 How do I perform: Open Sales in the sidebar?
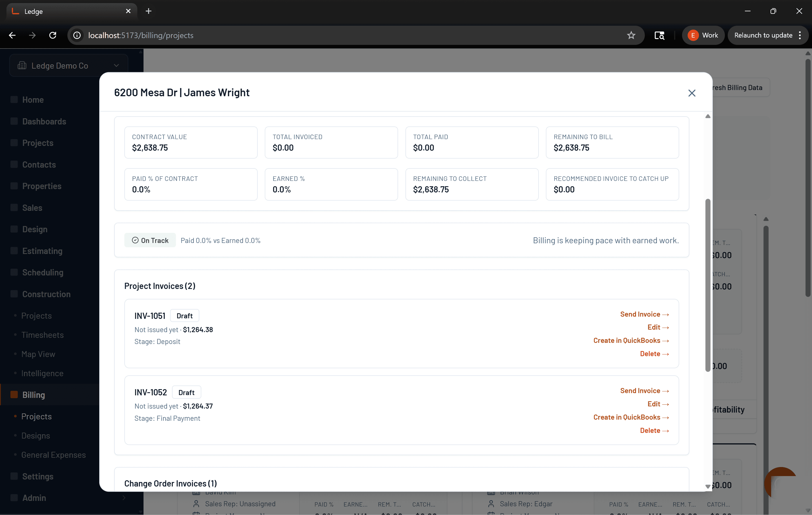[x=32, y=208]
